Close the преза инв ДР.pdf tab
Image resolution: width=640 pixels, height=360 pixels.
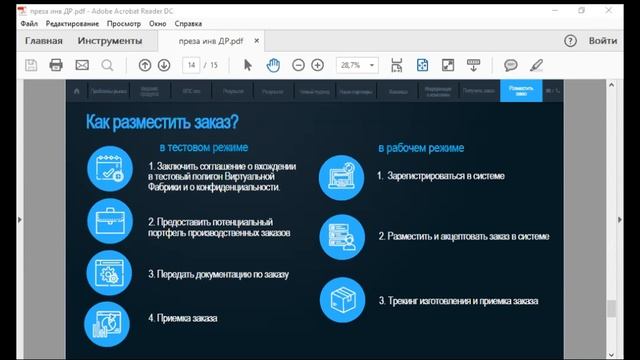256,40
